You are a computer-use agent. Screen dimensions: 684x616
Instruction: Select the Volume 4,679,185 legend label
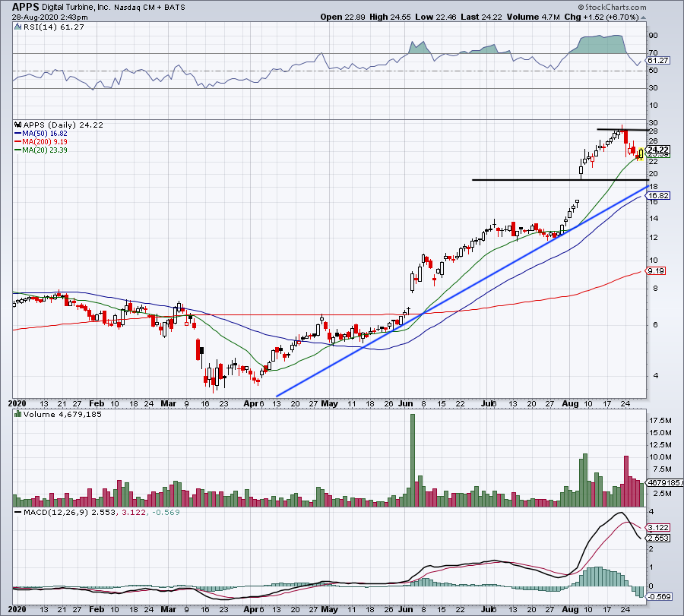point(62,414)
